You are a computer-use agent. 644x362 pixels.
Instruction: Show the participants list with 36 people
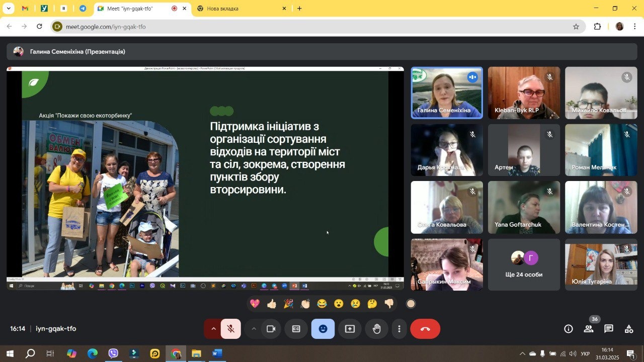tap(588, 329)
